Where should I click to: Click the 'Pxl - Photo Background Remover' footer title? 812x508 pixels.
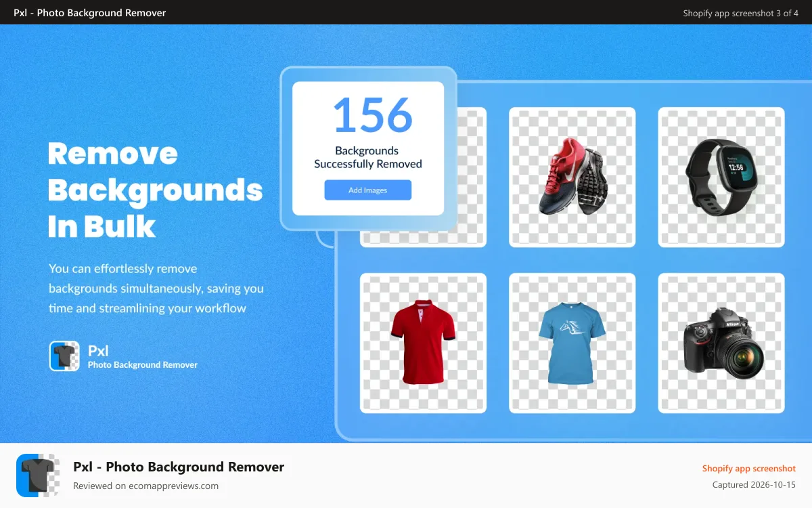pyautogui.click(x=179, y=467)
